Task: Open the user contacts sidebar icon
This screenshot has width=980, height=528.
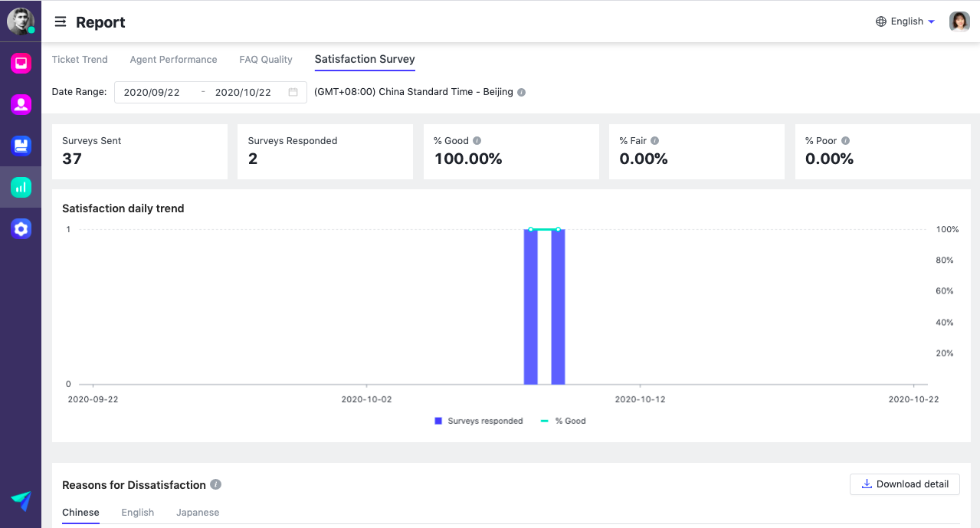Action: pyautogui.click(x=21, y=105)
